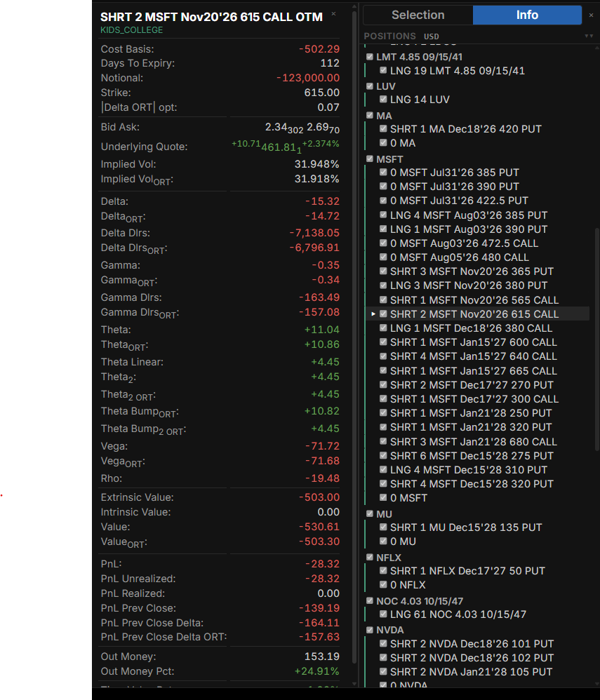
Task: Select LNG 4 MSFT Dec15'28 310 PUT
Action: [x=469, y=470]
